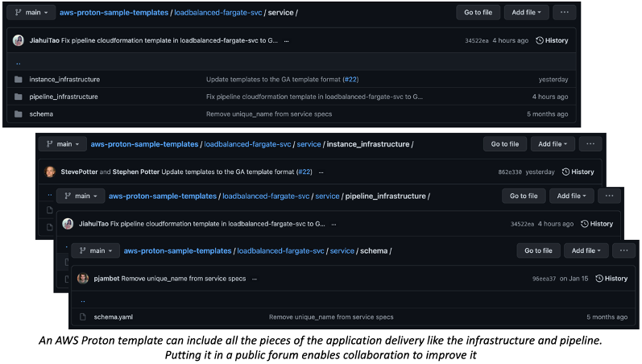This screenshot has height=364, width=642.
Task: Open 'Remove unique_name from service specs' in schema.yaml row
Action: [331, 317]
